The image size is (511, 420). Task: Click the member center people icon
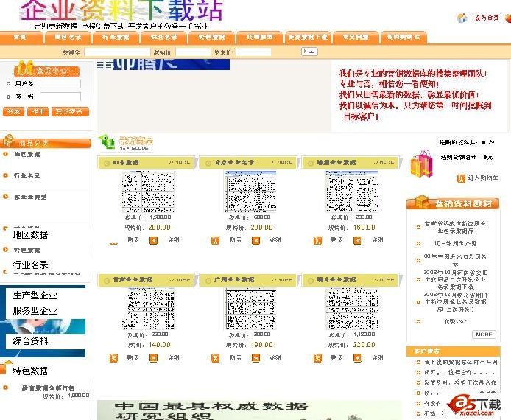[25, 67]
